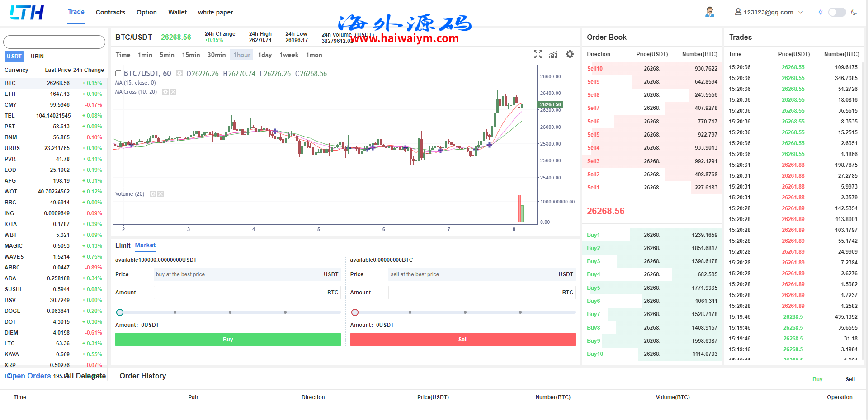Screen dimensions: 868x420
Task: Click the LTH logo
Action: click(27, 13)
